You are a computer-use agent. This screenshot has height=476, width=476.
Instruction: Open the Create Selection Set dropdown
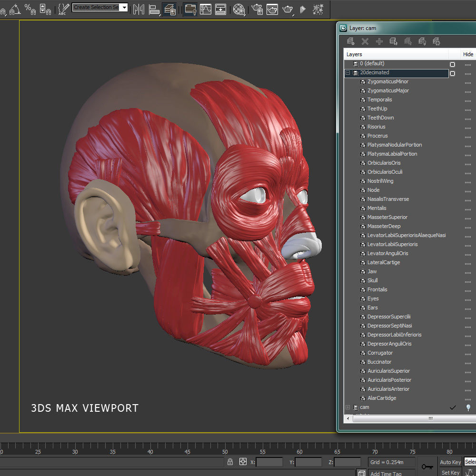[x=124, y=8]
